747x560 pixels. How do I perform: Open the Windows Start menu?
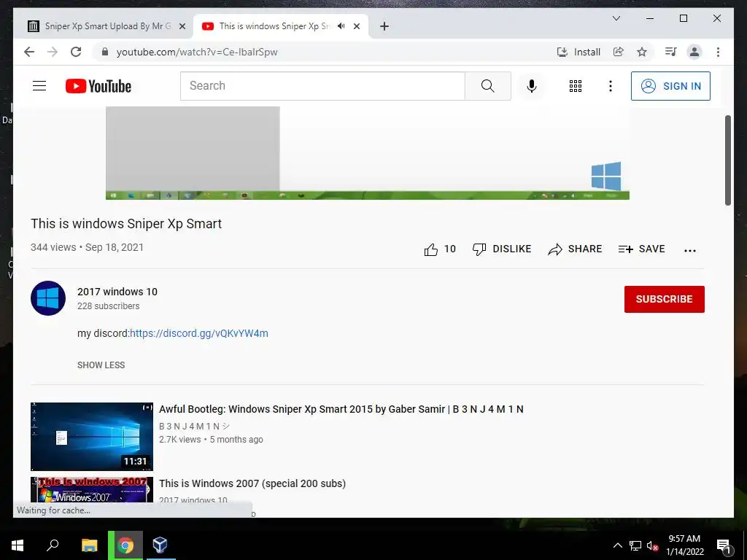(18, 545)
